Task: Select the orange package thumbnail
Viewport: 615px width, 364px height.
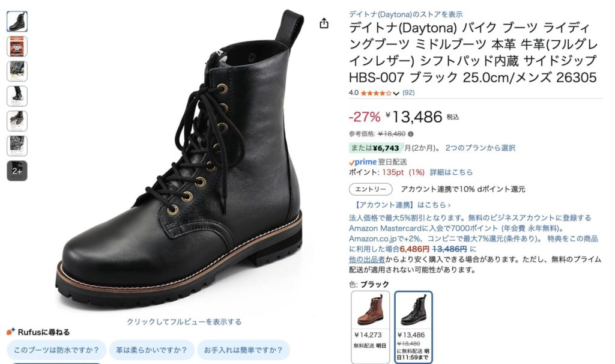Action: pos(17,46)
